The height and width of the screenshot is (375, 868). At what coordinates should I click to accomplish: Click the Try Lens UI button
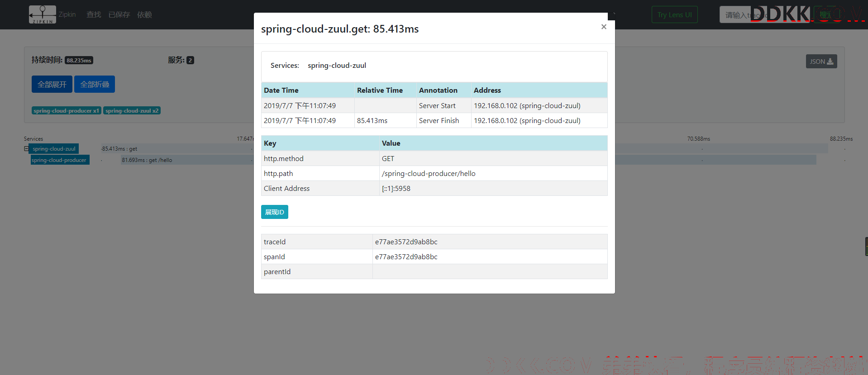674,14
